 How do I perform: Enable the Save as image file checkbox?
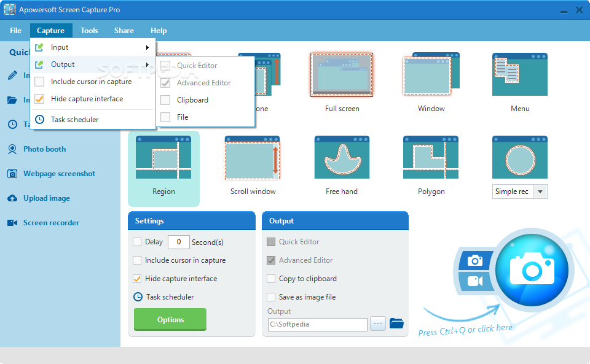[x=271, y=296]
